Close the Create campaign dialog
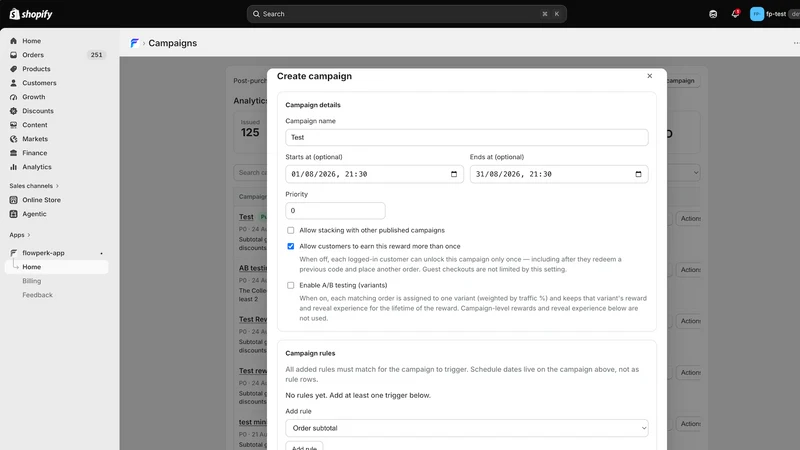This screenshot has height=450, width=800. (649, 76)
